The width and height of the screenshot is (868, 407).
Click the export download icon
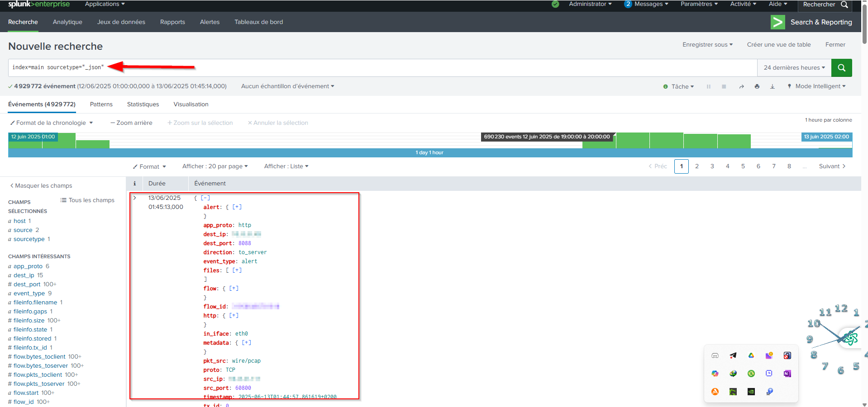[x=772, y=86]
